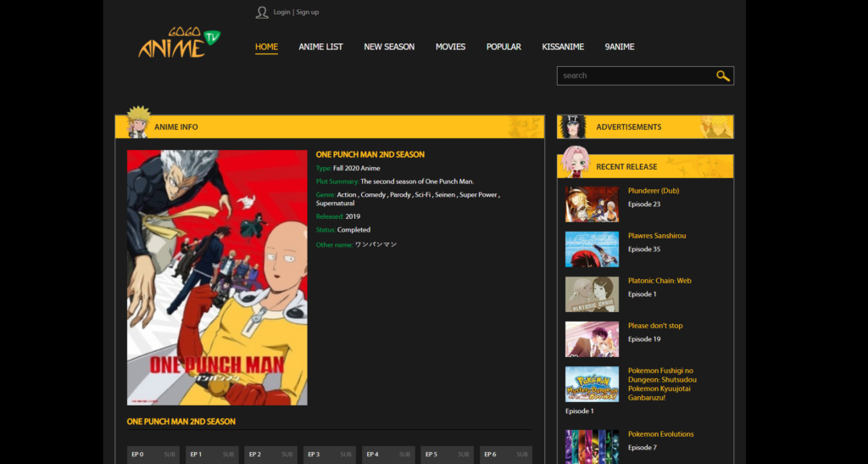
Task: Select the Super Power genre link
Action: coord(478,195)
